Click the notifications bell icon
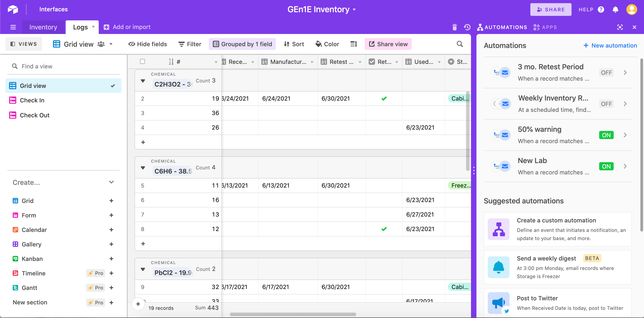The height and width of the screenshot is (318, 644). pyautogui.click(x=615, y=10)
